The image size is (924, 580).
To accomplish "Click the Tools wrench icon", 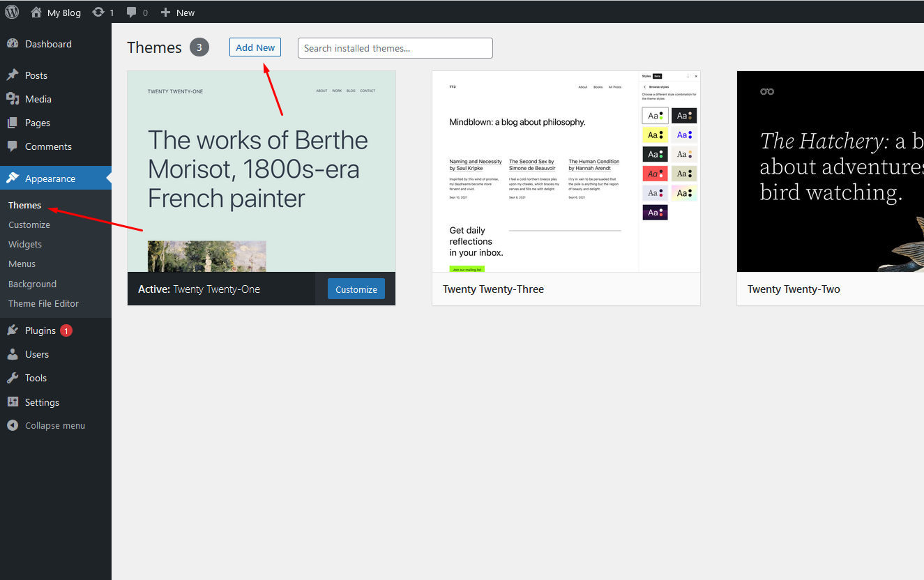I will click(x=13, y=378).
